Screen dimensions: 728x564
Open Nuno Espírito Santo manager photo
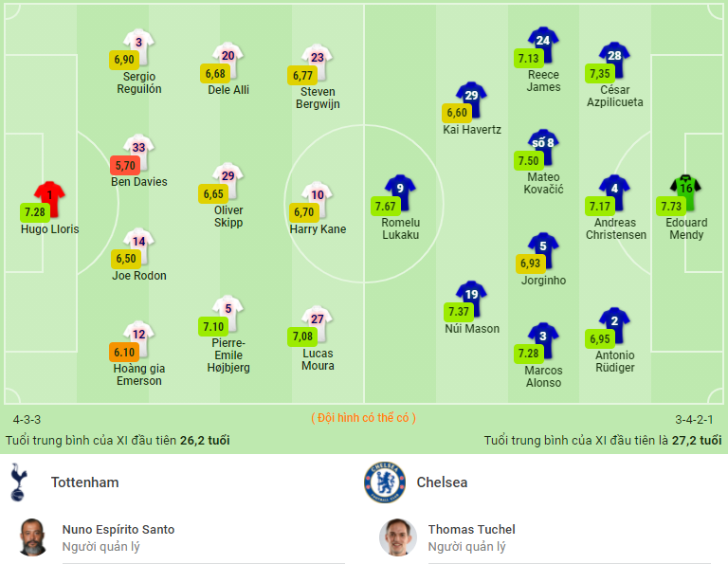[32, 537]
